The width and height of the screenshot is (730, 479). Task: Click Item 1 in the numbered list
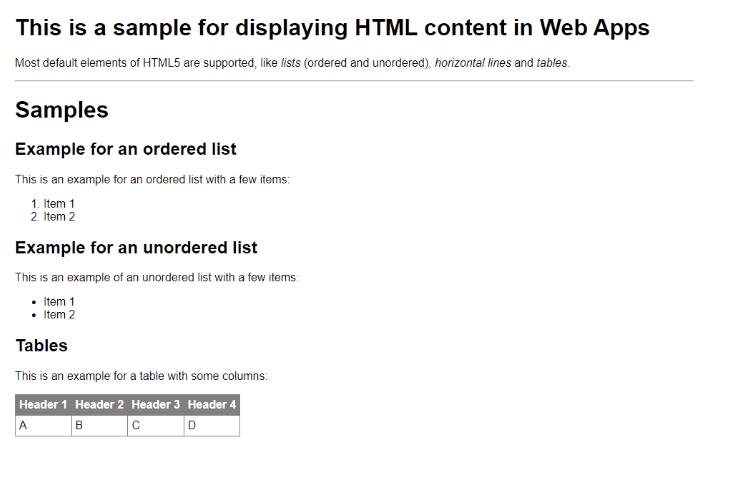[x=59, y=204]
